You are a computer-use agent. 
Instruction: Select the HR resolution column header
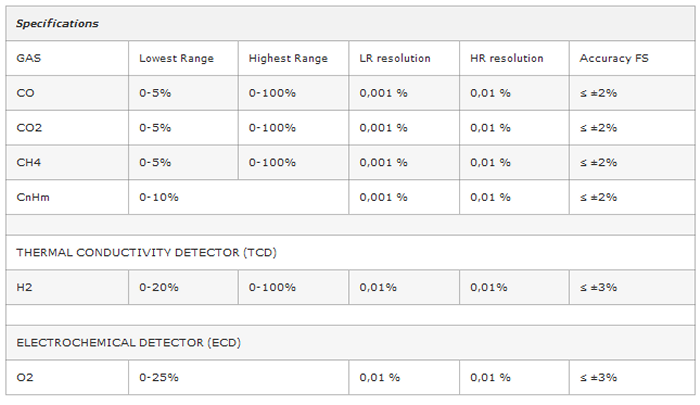(505, 58)
